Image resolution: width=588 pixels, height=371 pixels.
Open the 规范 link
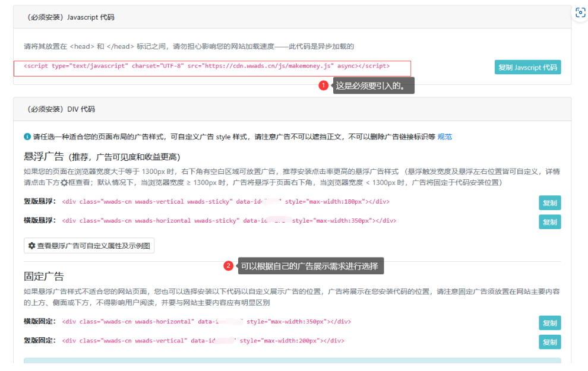click(445, 137)
